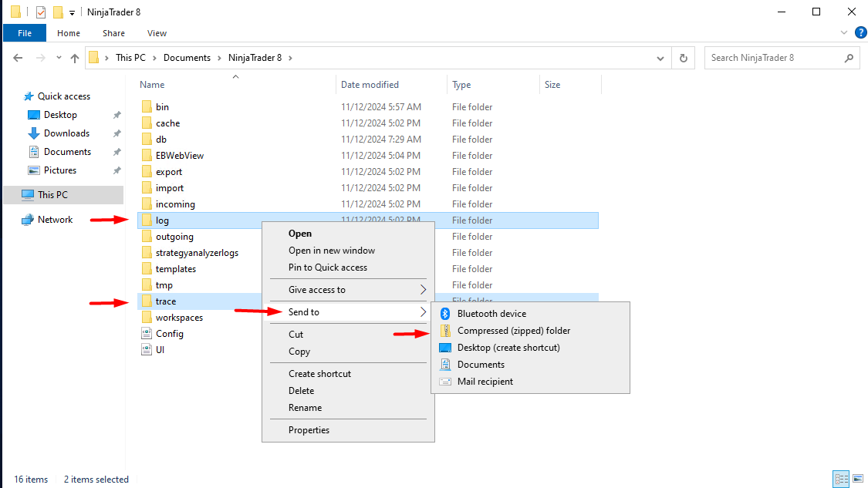Click the Up arrow navigation button
868x488 pixels.
pos(75,58)
